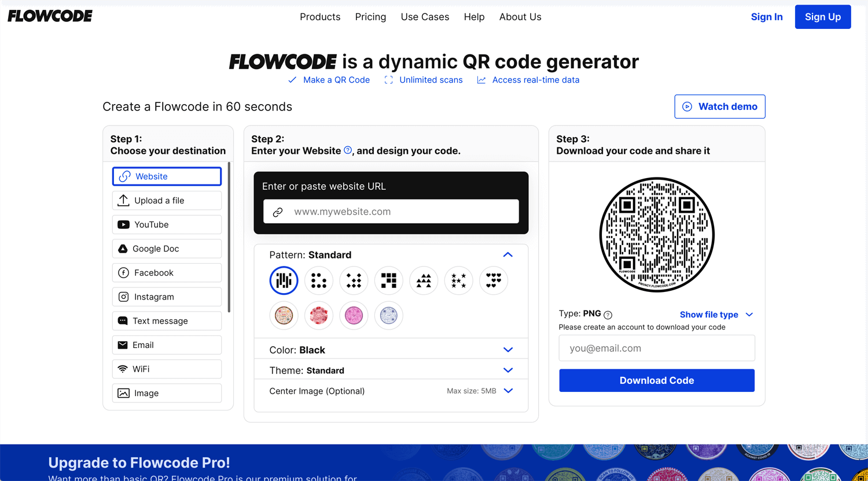868x481 pixels.
Task: Click the circular QR code preview
Action: pos(657,235)
